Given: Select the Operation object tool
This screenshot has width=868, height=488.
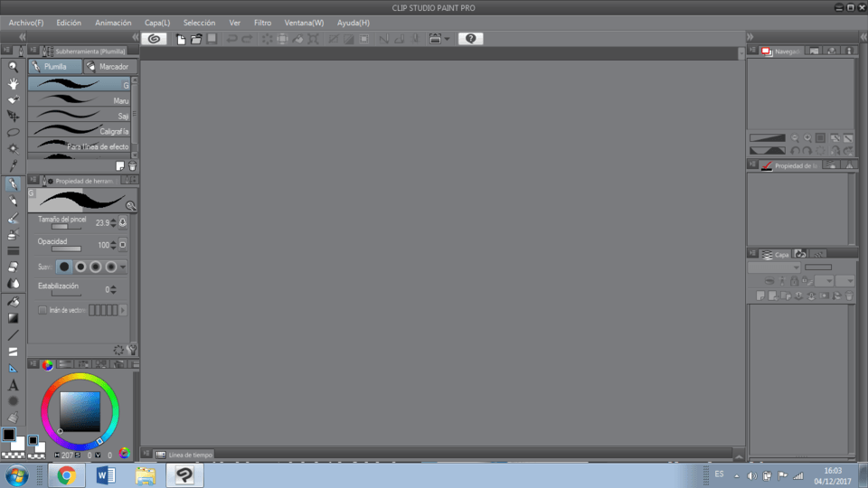Looking at the screenshot, I should 13,99.
